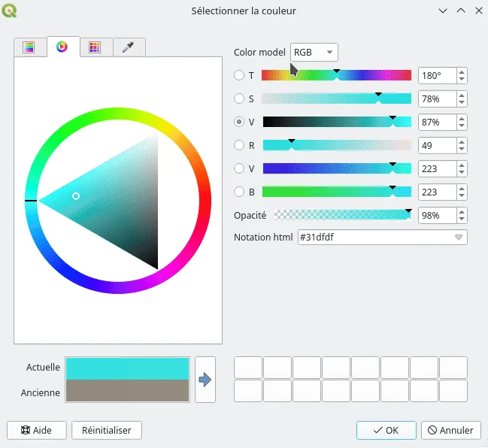Open the Color model RGB dropdown
The width and height of the screenshot is (488, 448).
[314, 52]
